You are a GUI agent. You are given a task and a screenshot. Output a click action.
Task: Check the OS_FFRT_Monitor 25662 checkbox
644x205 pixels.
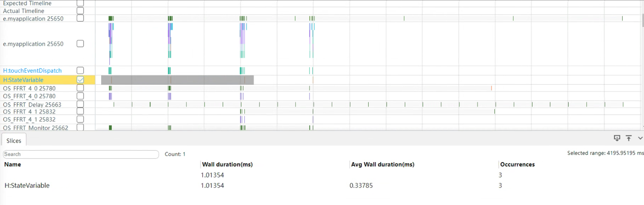click(x=80, y=127)
